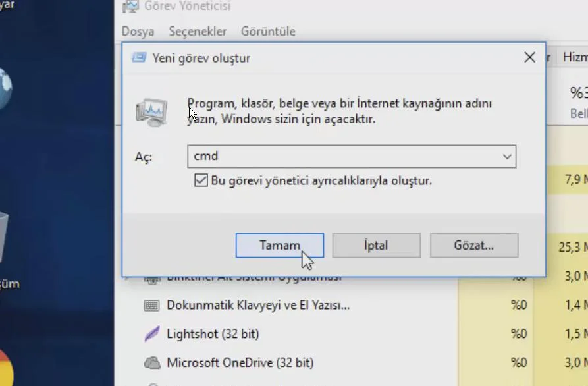Click the Microsoft OneDrive cloud icon
Viewport: 588px width, 386px height.
tap(152, 362)
